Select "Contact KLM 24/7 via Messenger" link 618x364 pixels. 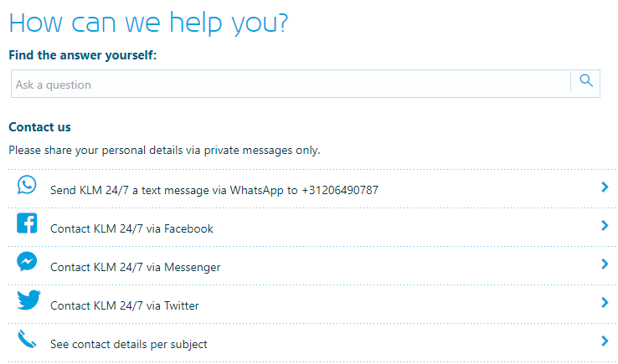[x=135, y=267]
